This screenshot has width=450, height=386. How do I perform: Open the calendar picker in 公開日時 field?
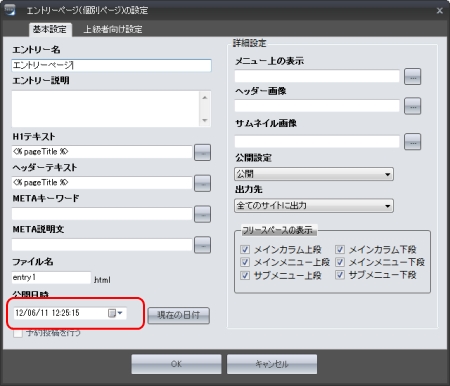(115, 313)
